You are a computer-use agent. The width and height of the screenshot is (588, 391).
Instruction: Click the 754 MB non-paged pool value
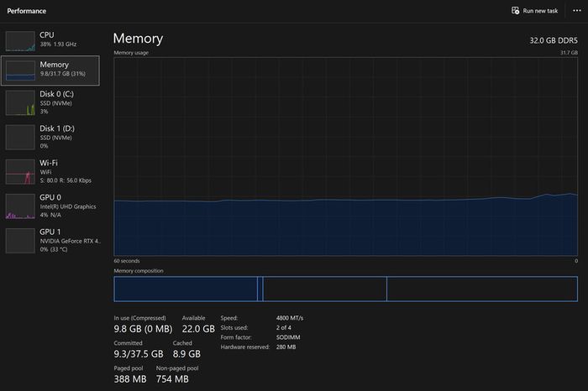[x=172, y=379]
